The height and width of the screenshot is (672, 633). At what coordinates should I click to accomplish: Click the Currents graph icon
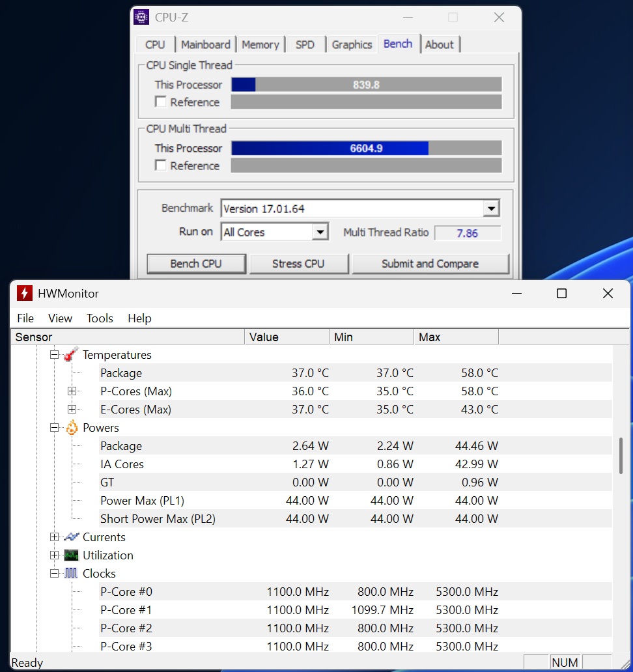tap(71, 537)
